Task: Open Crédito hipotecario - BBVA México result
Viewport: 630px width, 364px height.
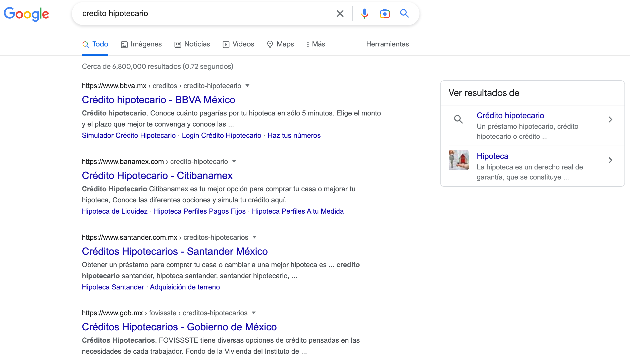Action: pyautogui.click(x=159, y=100)
